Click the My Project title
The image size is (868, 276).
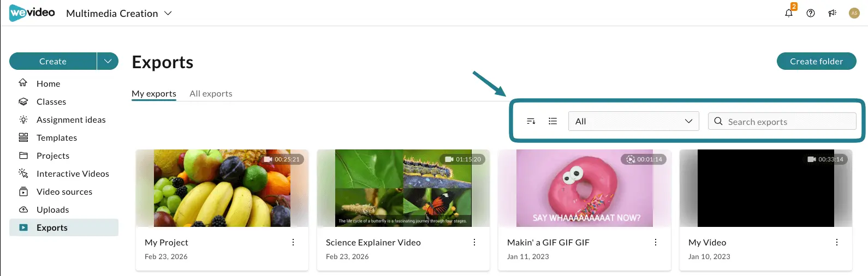click(x=167, y=242)
